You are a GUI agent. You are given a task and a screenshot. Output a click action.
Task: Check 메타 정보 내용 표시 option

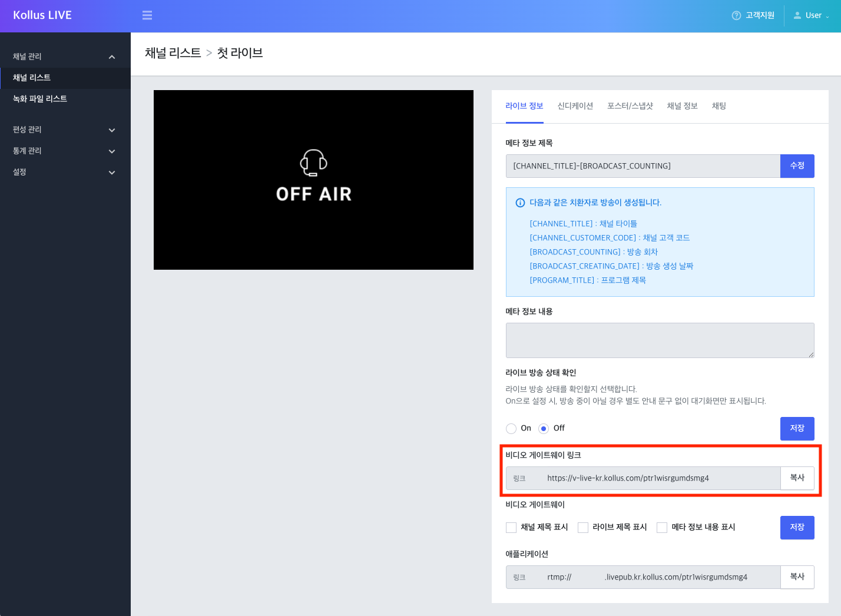[661, 527]
